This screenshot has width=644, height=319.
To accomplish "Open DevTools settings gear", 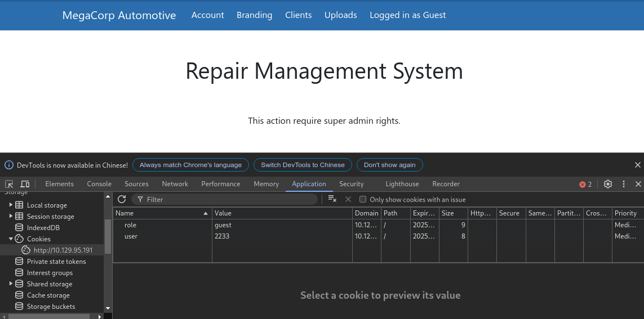I will point(608,184).
